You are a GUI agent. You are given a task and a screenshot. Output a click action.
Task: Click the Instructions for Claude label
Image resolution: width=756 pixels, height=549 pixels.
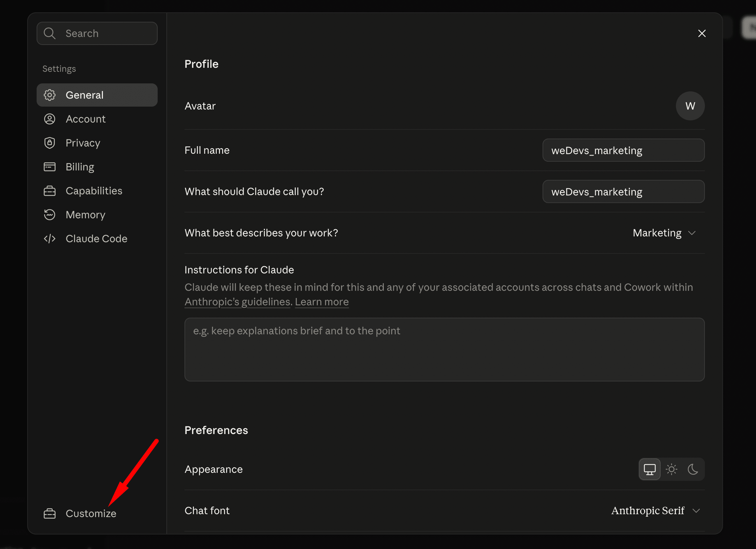(x=239, y=270)
